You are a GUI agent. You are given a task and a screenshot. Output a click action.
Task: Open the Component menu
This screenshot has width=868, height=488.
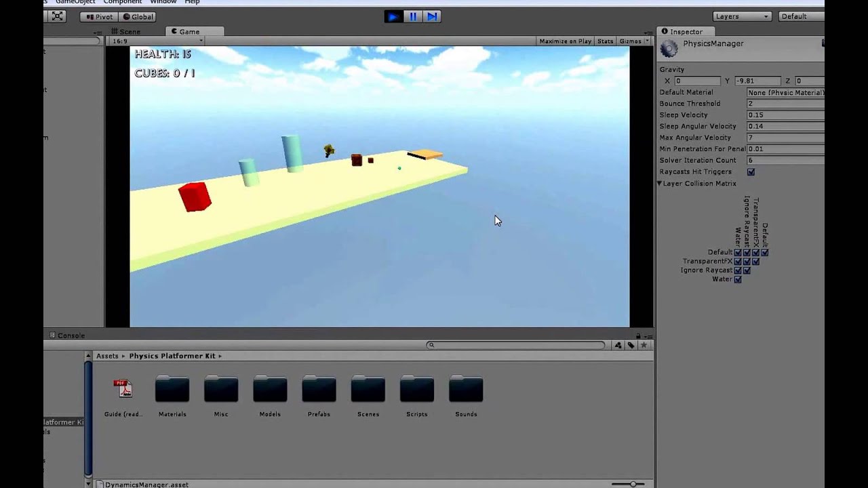(123, 2)
